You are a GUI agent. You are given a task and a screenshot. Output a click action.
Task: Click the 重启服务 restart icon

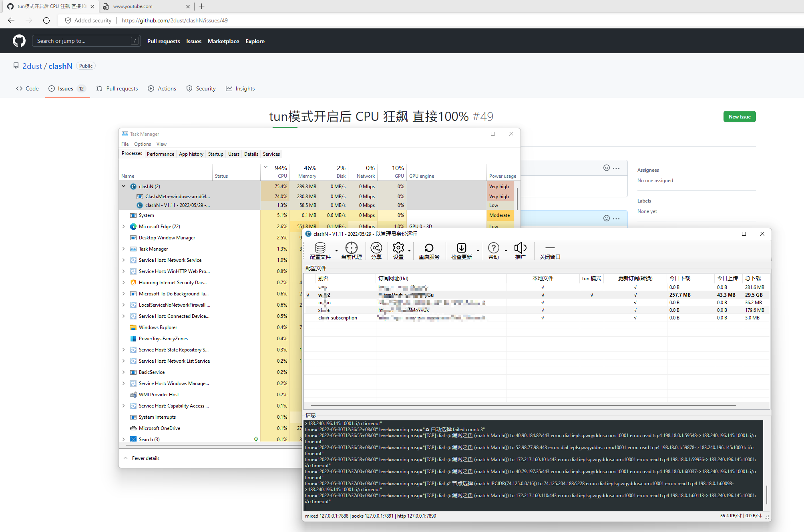(x=428, y=248)
